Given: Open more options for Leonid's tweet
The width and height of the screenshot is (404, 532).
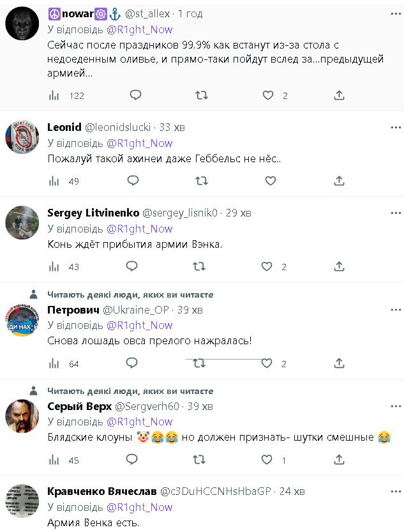Looking at the screenshot, I should 396,127.
